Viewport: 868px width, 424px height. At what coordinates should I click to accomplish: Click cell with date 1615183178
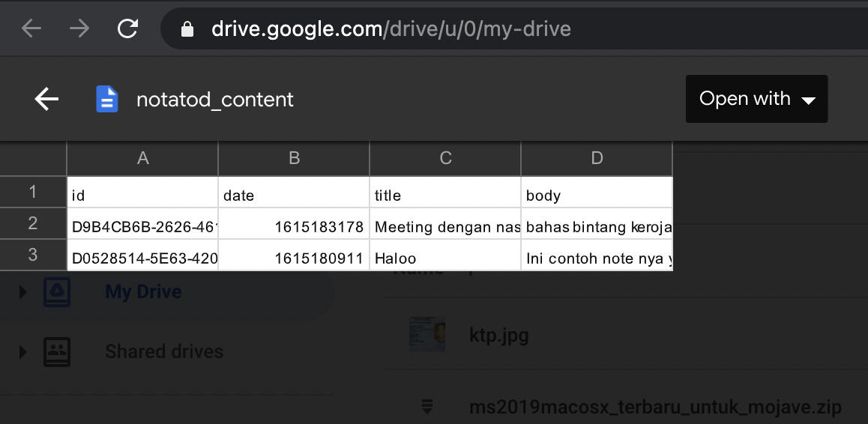tap(294, 227)
